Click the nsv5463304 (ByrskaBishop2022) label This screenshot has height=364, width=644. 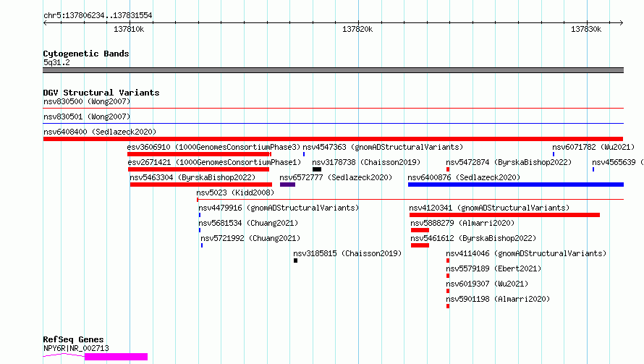coord(192,177)
